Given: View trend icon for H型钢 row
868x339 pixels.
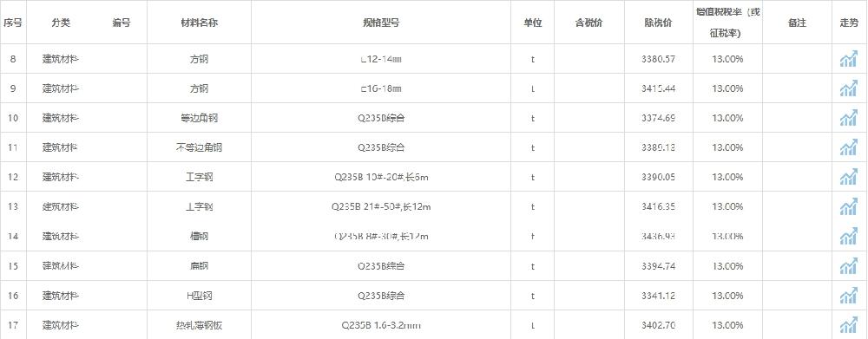Looking at the screenshot, I should [848, 296].
